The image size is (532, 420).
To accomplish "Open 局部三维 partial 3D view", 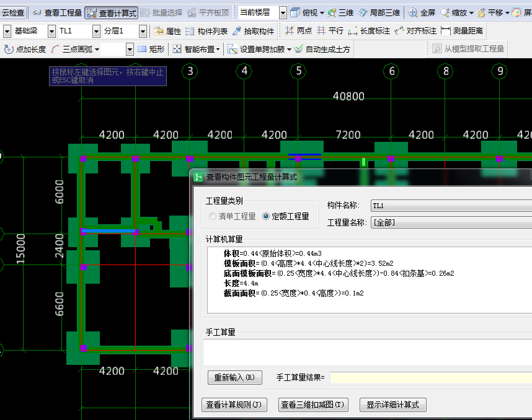I will [x=379, y=13].
